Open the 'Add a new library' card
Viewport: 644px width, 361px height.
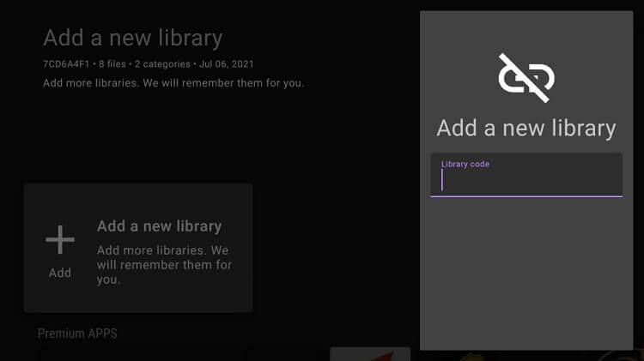click(138, 248)
